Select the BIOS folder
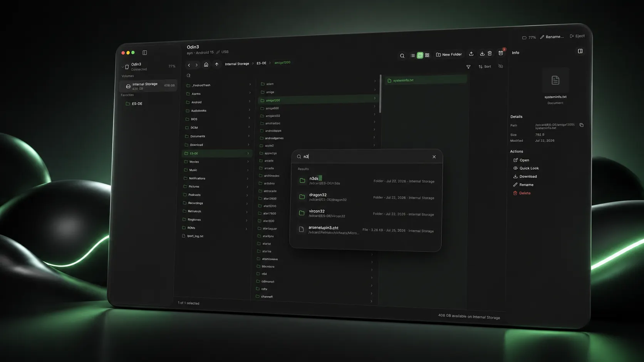 click(218, 119)
